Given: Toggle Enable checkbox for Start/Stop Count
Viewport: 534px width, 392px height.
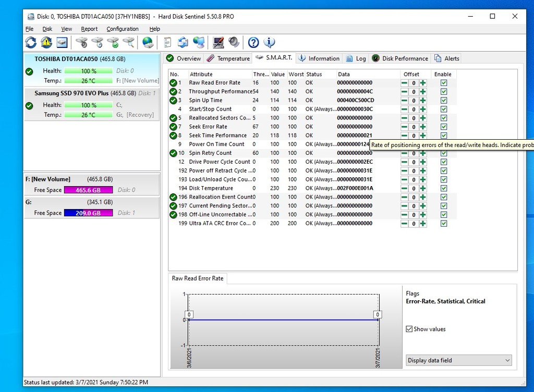Looking at the screenshot, I should pyautogui.click(x=444, y=109).
